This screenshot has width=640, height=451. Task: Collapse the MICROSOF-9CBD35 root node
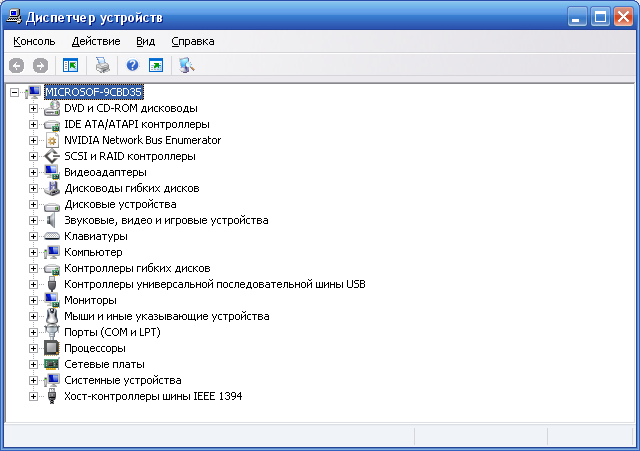(x=14, y=92)
